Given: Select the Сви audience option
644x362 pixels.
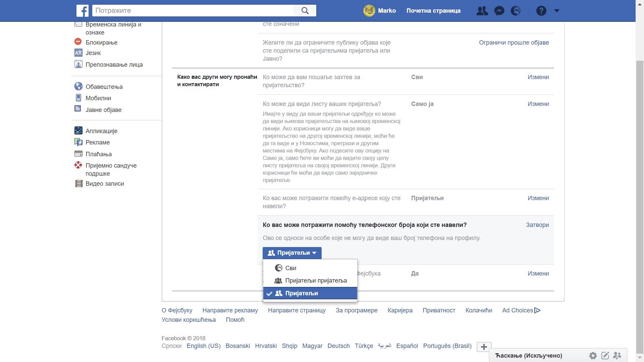Looking at the screenshot, I should [290, 268].
